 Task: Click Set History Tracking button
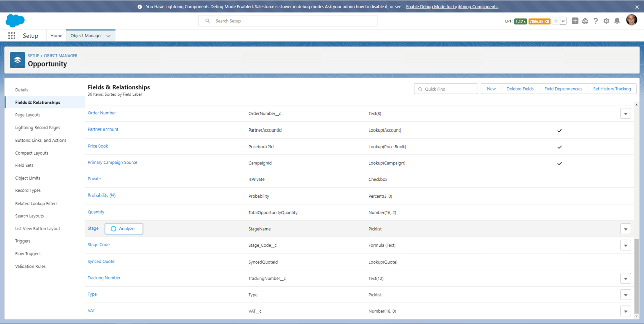[612, 89]
